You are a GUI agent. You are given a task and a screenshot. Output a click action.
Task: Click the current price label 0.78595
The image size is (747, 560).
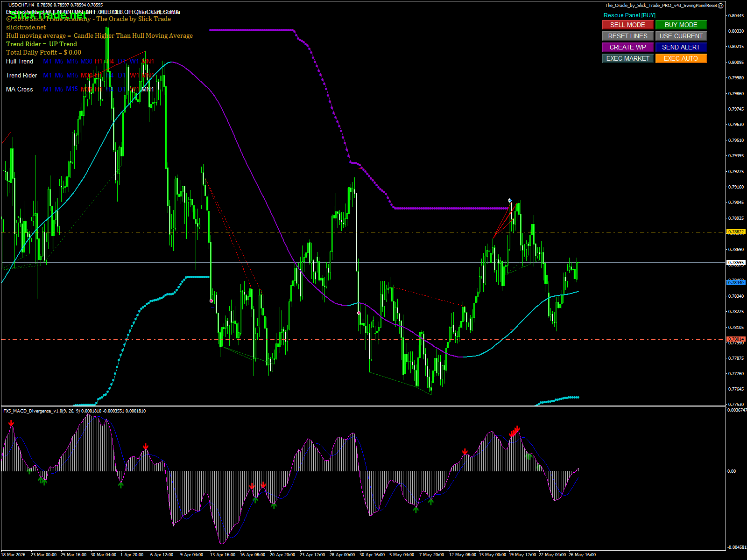[x=736, y=263]
